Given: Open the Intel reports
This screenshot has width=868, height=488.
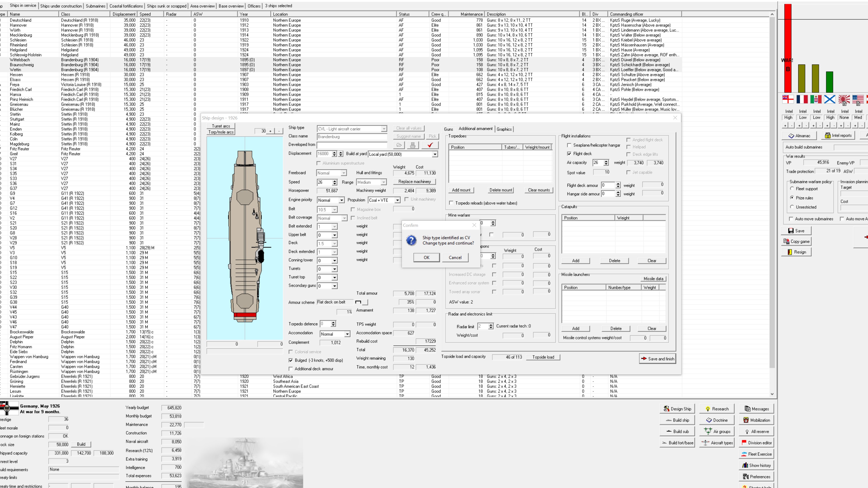Looking at the screenshot, I should (x=838, y=135).
